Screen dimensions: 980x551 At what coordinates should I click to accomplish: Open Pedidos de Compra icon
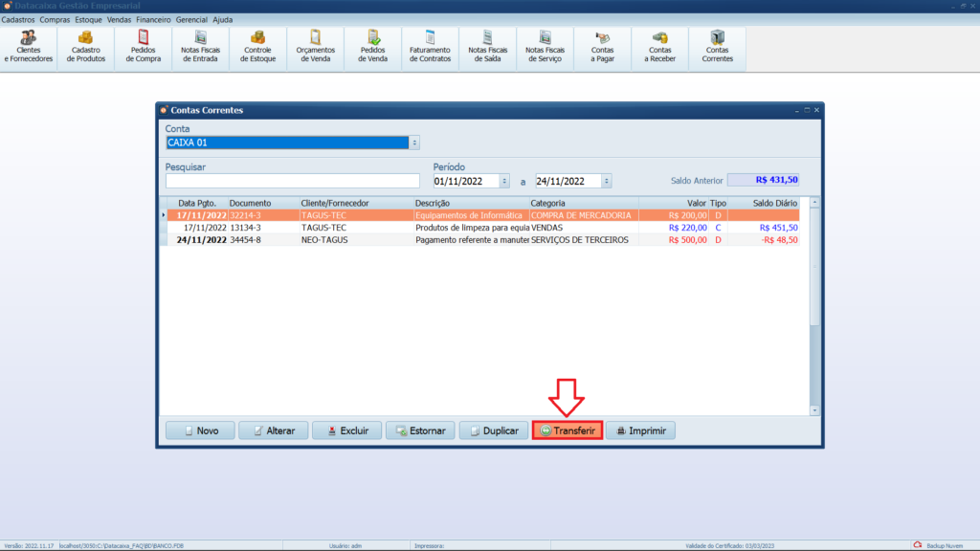[144, 47]
